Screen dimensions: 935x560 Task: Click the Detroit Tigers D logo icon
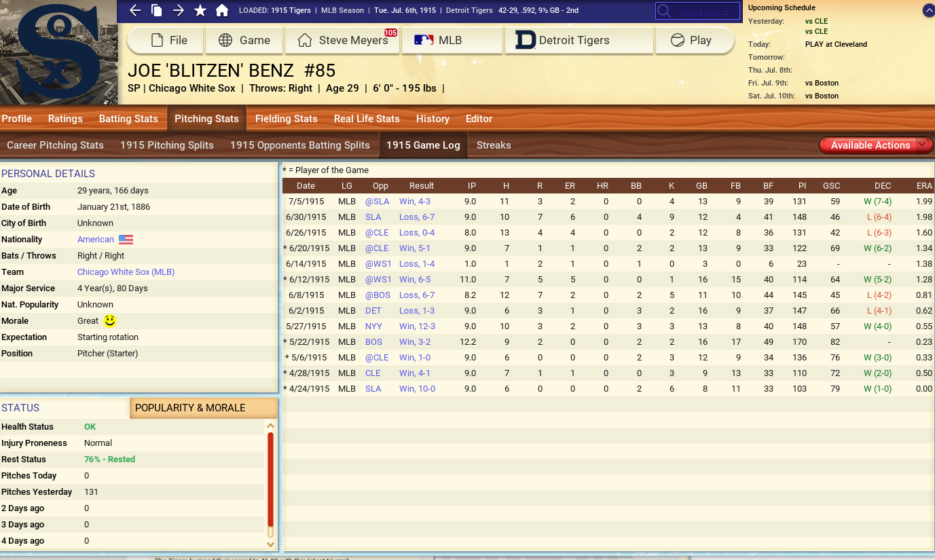525,41
